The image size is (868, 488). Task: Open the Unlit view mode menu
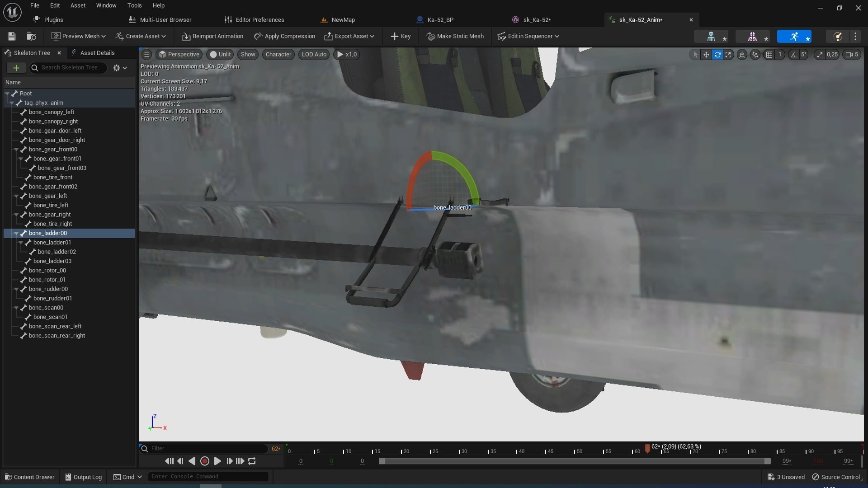220,54
